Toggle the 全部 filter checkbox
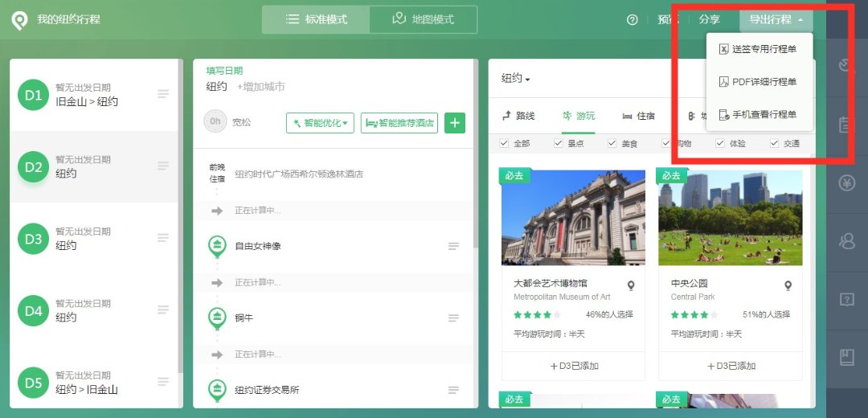 504,143
